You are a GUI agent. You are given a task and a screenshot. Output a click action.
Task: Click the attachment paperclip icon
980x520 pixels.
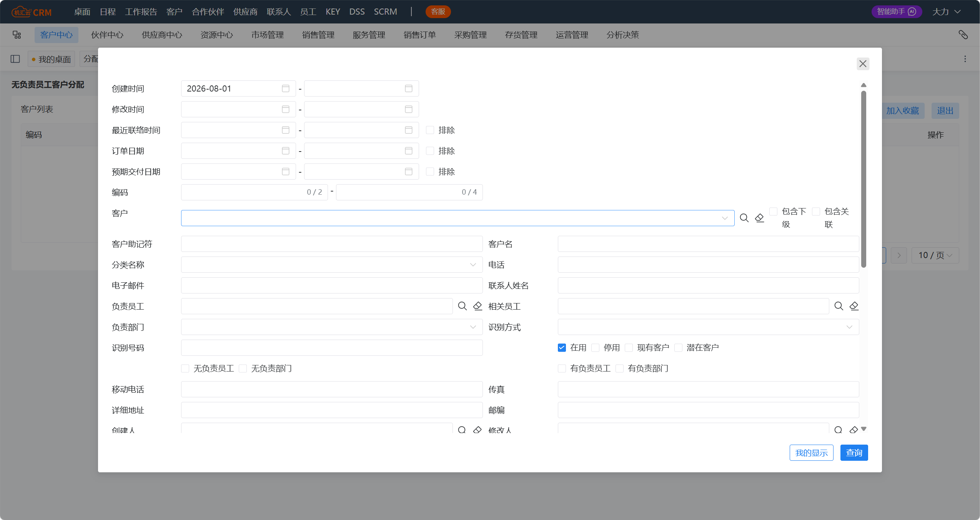(963, 35)
